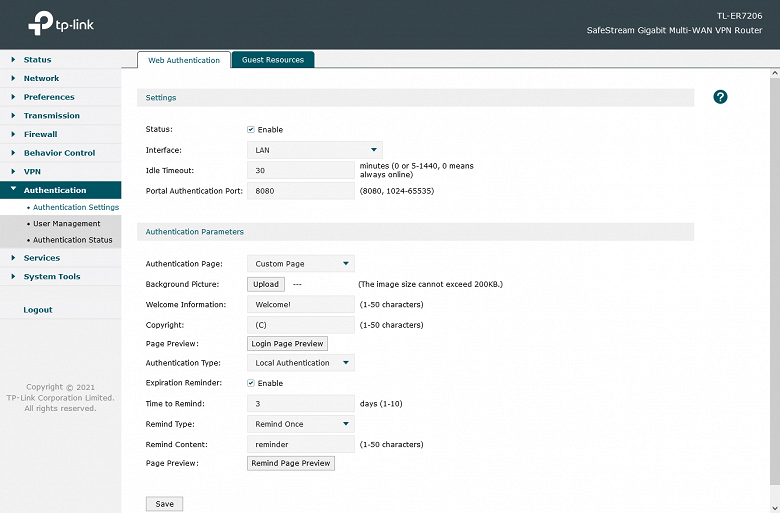Expand the System Tools menu
This screenshot has height=513, width=780.
(52, 277)
